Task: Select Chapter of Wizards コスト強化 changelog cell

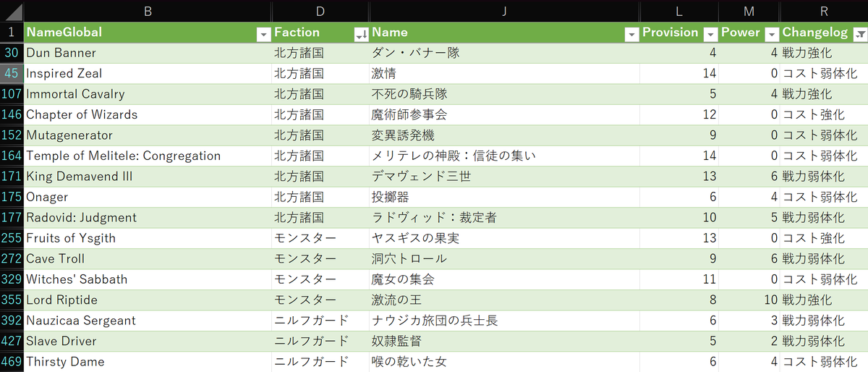Action: click(x=824, y=114)
